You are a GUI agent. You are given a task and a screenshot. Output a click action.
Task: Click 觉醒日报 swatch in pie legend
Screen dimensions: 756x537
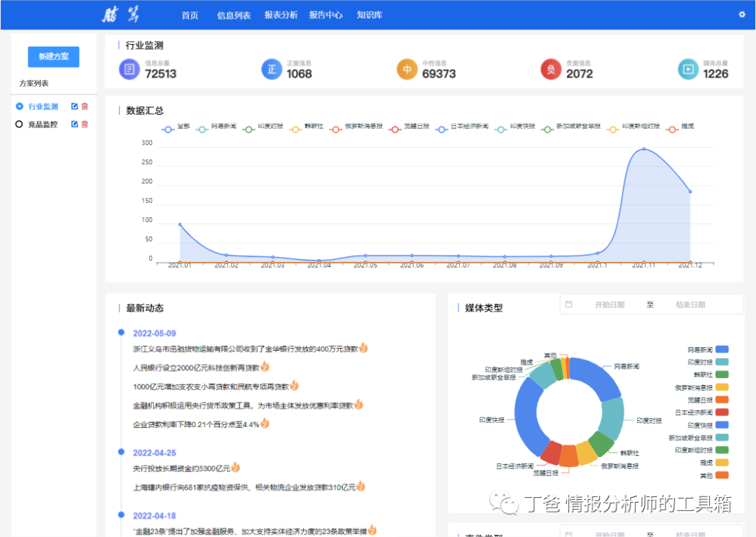[722, 400]
